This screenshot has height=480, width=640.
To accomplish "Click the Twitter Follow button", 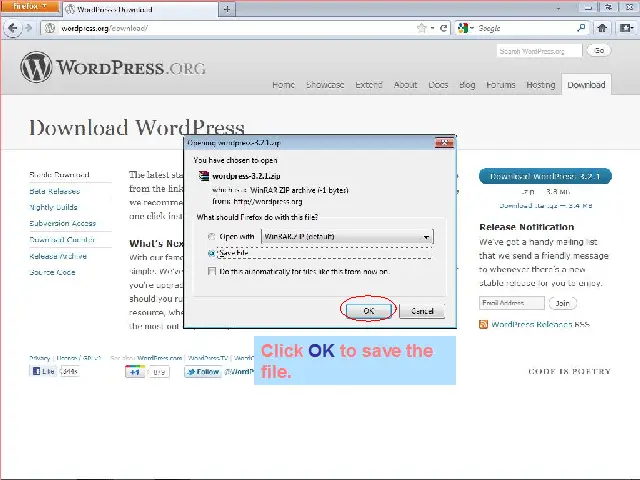I will click(x=203, y=372).
